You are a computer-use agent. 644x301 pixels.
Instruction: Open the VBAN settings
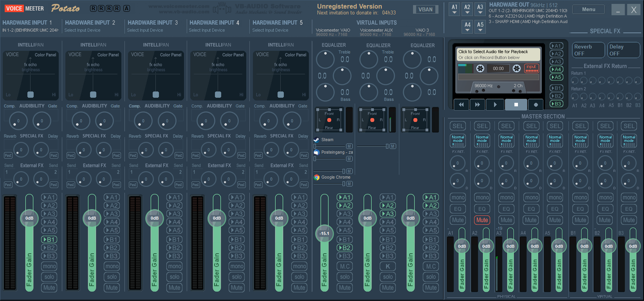[425, 9]
